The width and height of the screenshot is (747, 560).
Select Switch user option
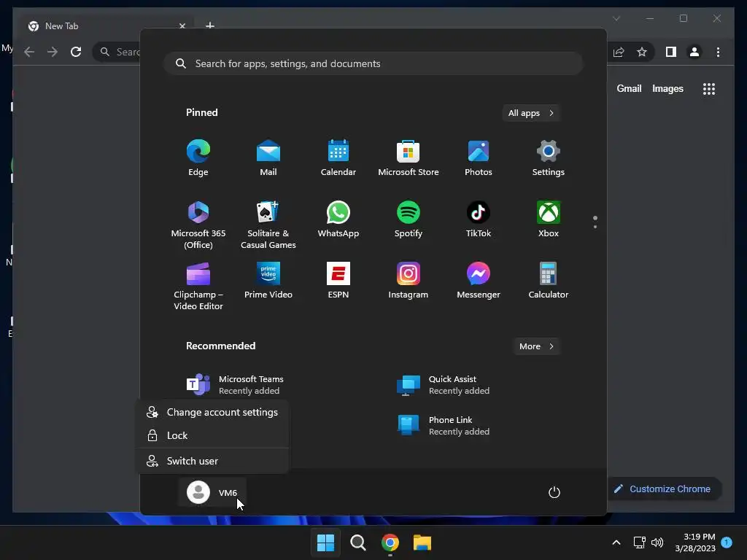tap(212, 461)
